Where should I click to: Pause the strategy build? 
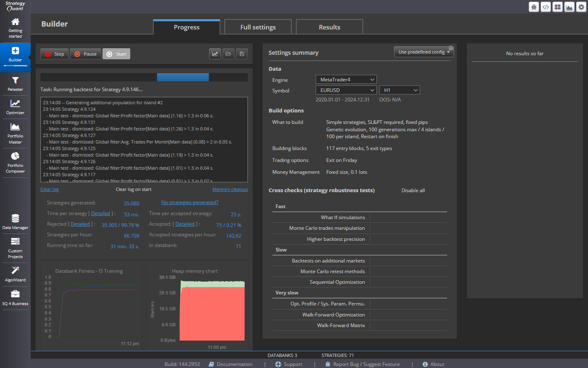click(x=85, y=54)
